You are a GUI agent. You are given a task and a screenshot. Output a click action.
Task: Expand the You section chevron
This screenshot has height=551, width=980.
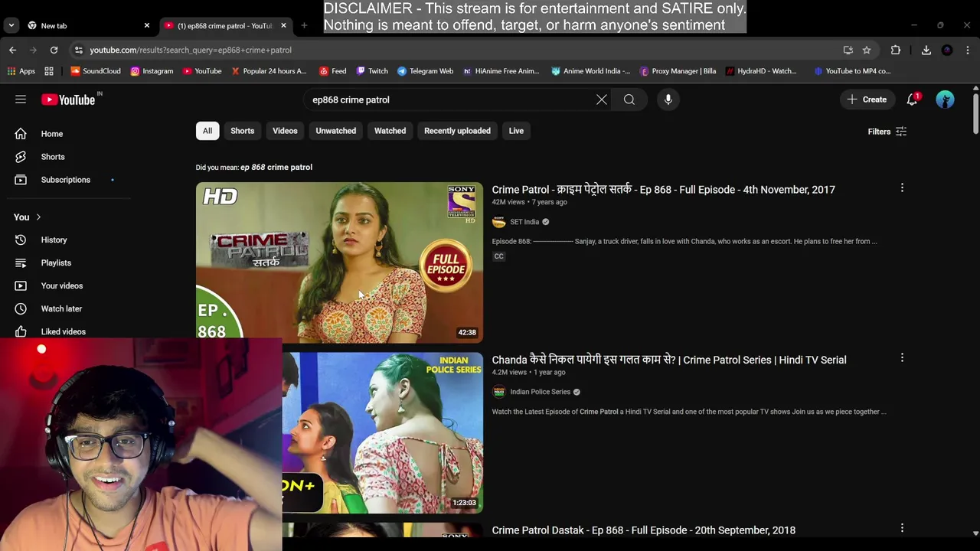[38, 217]
